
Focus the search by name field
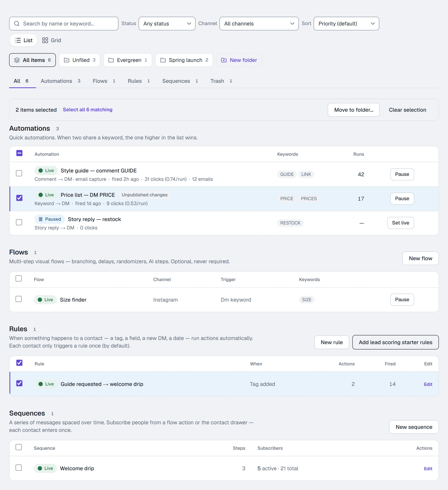(64, 24)
